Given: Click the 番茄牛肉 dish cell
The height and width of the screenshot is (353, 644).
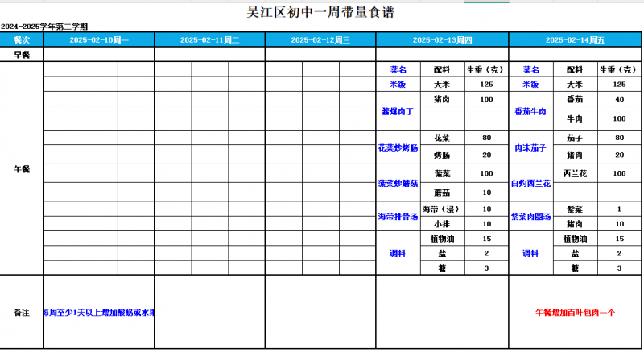Looking at the screenshot, I should [x=530, y=112].
